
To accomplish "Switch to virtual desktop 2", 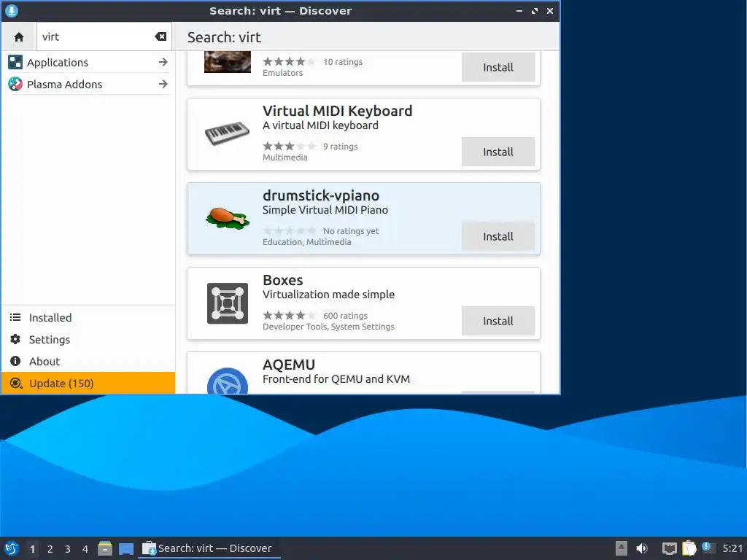I will (50, 549).
